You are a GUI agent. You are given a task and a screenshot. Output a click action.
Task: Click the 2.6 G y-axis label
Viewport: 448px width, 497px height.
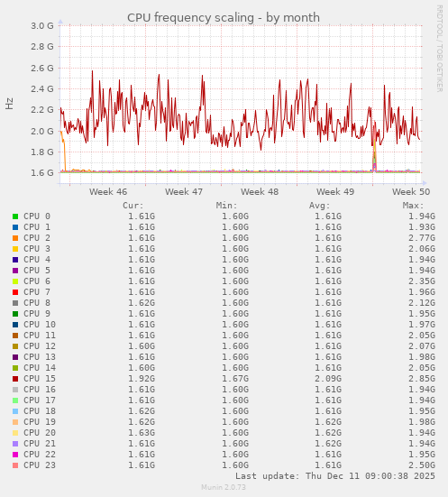(42, 68)
